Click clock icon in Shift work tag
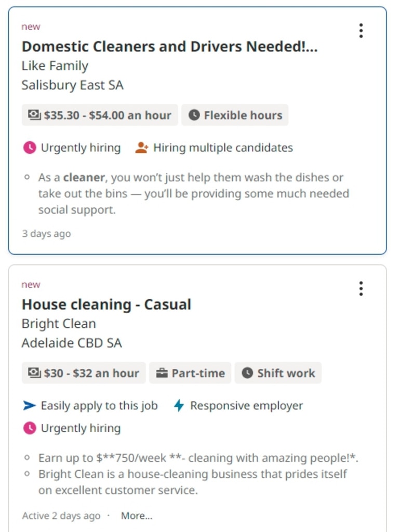Viewport: 399px width, 532px height. pos(247,373)
